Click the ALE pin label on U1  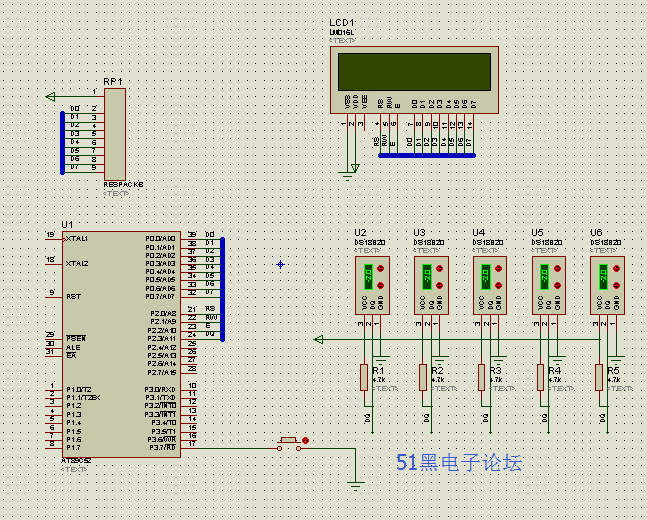tap(73, 347)
